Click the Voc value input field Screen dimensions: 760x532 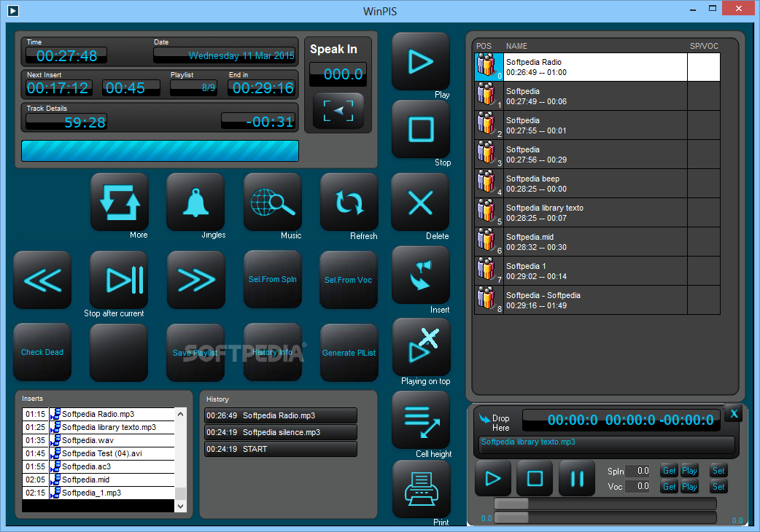[637, 486]
